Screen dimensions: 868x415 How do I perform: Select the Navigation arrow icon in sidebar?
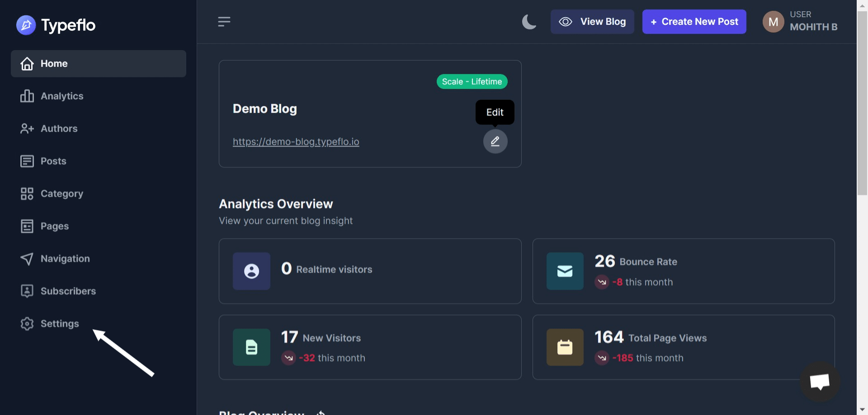pos(27,258)
